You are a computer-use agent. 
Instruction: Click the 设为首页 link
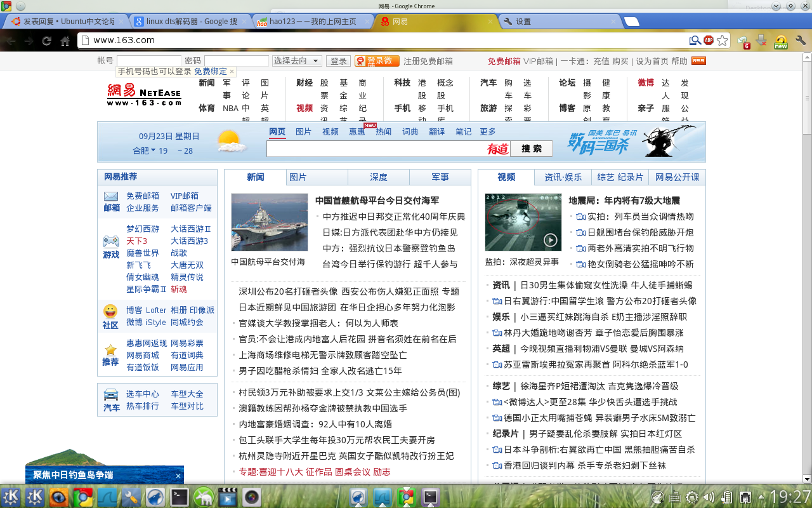pos(652,61)
